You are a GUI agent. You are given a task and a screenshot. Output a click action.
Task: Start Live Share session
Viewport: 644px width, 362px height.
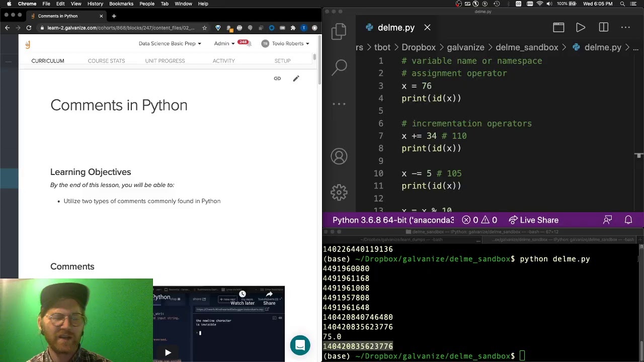coord(533,220)
